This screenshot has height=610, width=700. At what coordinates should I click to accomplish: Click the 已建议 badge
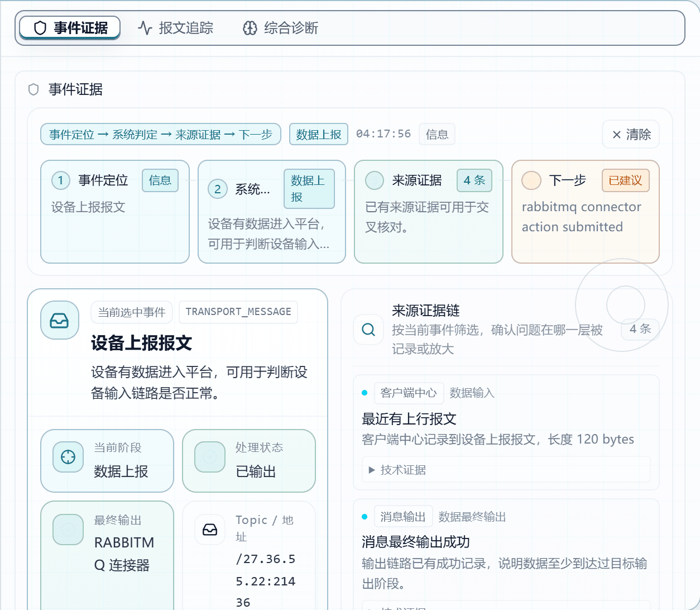[x=626, y=180]
